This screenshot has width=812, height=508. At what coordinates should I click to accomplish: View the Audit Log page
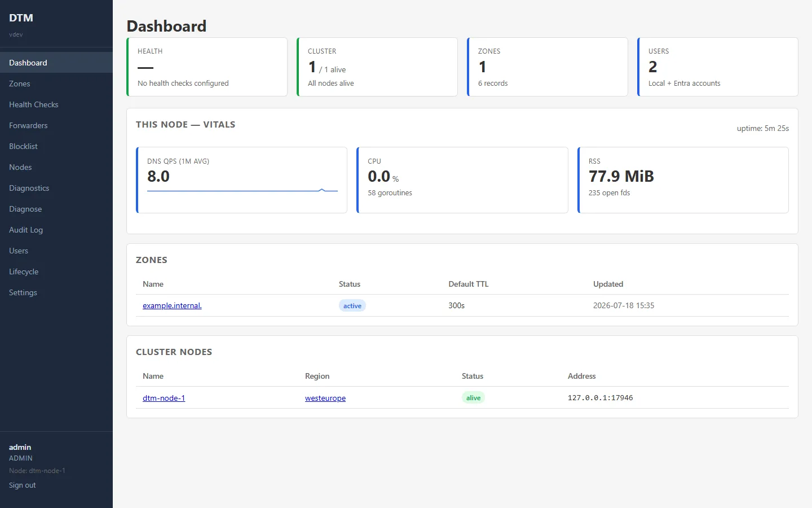tap(56, 230)
